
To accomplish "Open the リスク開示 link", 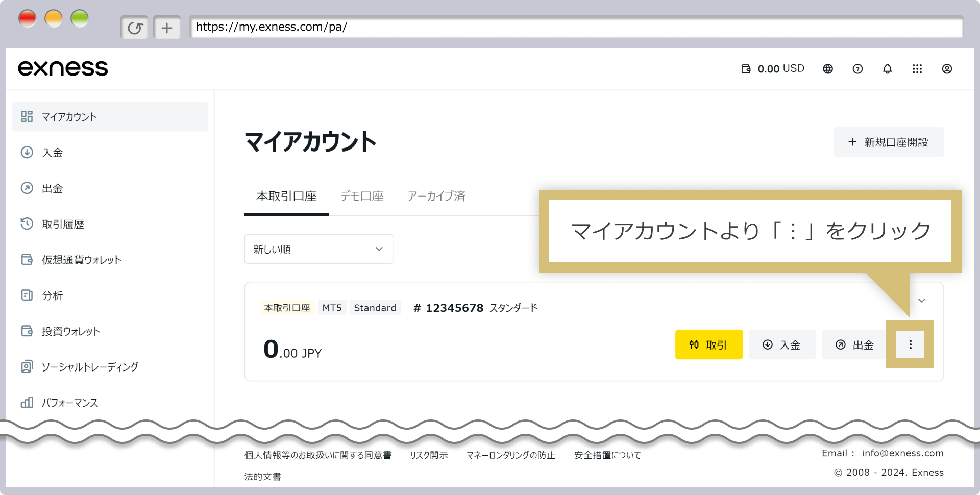I will [429, 455].
